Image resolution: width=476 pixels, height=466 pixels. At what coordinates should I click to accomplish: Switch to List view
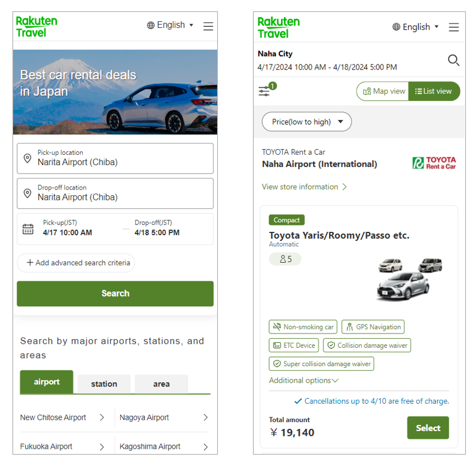pyautogui.click(x=434, y=91)
